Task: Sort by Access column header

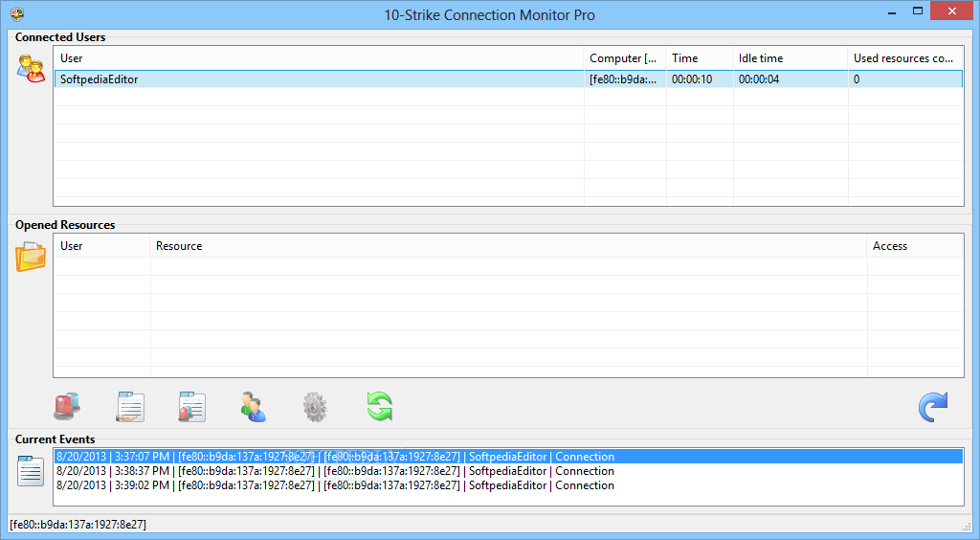Action: 915,246
